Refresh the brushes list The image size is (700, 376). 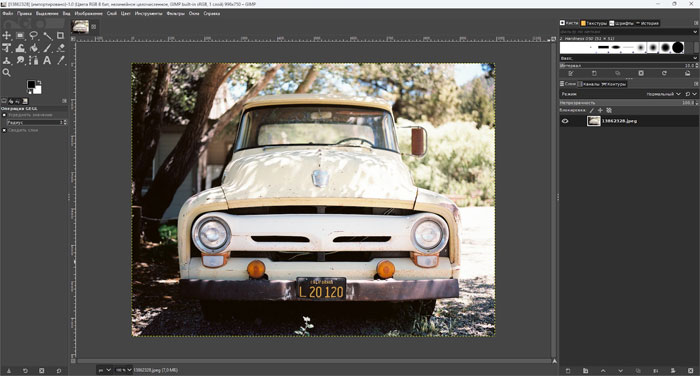click(664, 73)
